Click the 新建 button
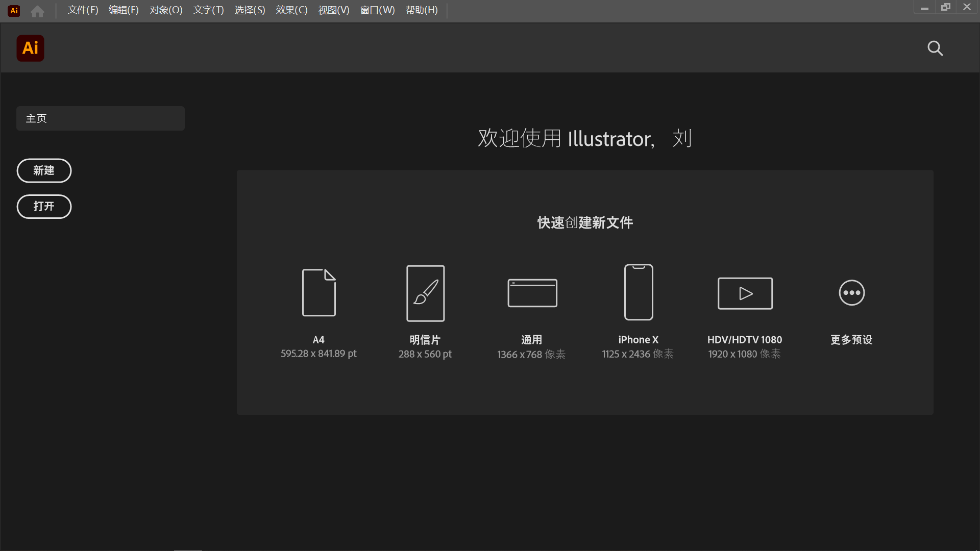The height and width of the screenshot is (551, 980). coord(44,170)
